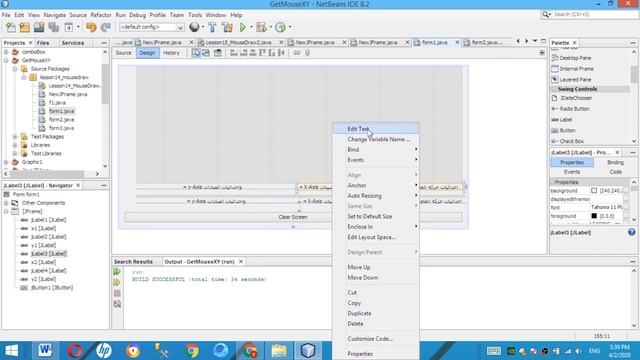Viewport: 640px width, 360px height.
Task: Open the Binding section in Properties
Action: [615, 162]
